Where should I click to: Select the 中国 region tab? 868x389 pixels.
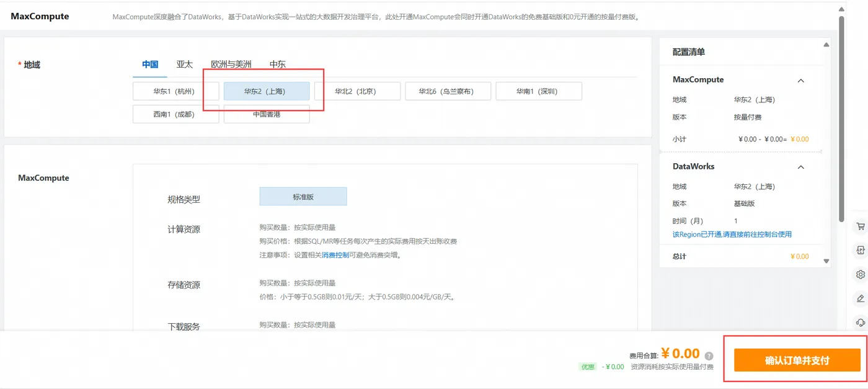(150, 65)
